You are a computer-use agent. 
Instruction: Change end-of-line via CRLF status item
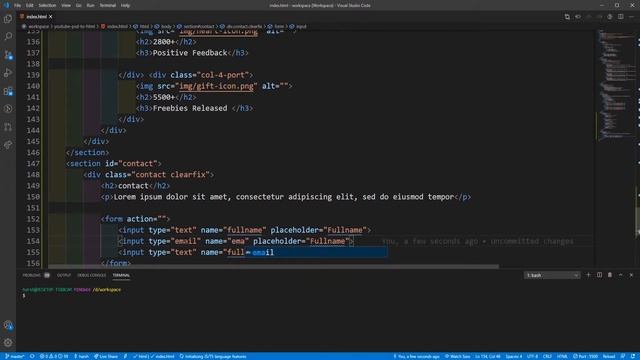547,356
